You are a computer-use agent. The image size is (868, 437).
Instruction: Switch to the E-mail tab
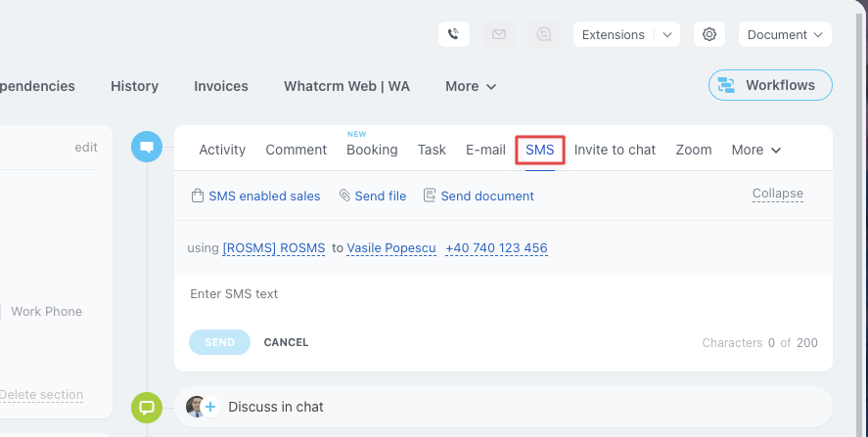click(x=485, y=150)
